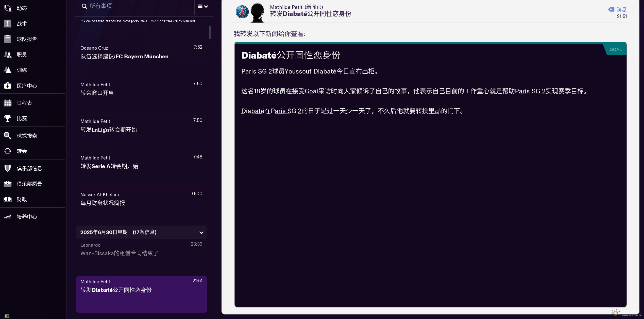
Task: Select the 战术 menu label
Action: click(22, 24)
